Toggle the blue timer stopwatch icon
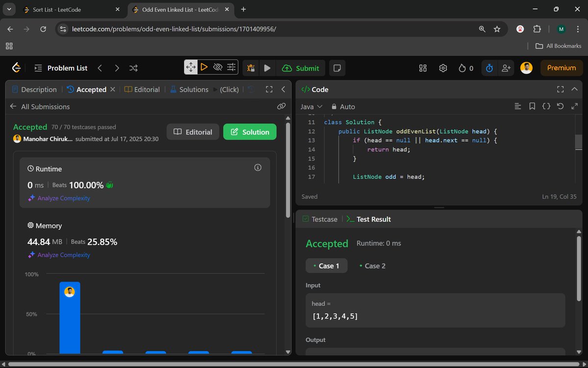Viewport: 588px width, 368px height. point(489,68)
